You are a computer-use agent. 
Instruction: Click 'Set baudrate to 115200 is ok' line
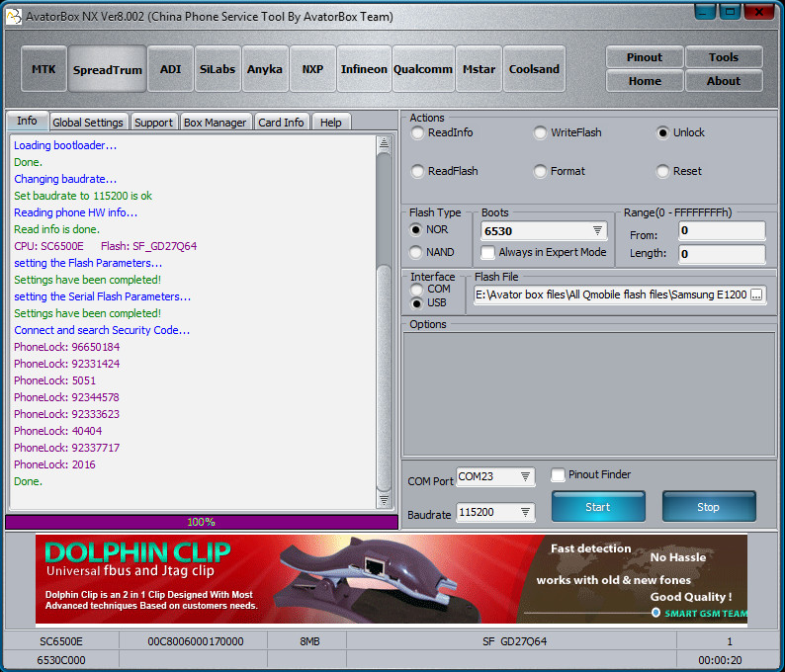tap(83, 196)
